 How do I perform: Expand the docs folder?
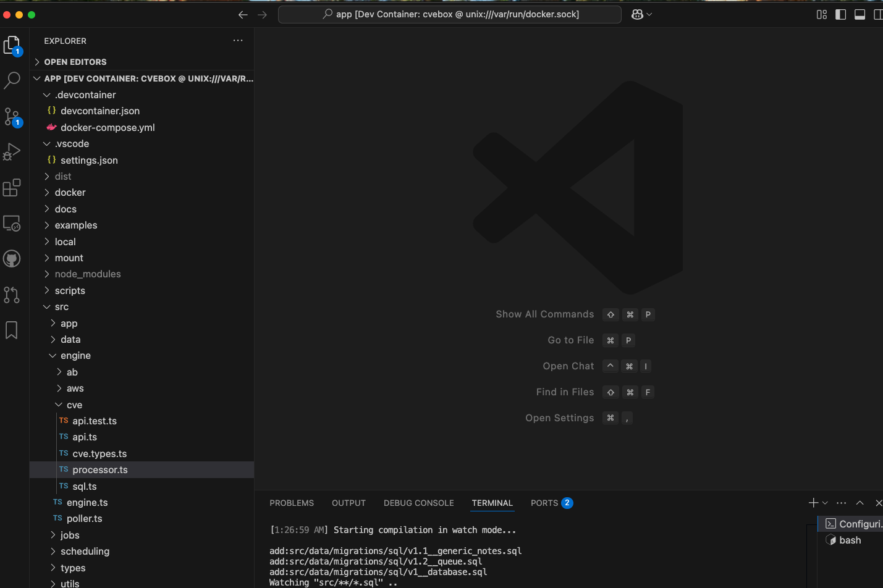click(x=142, y=209)
